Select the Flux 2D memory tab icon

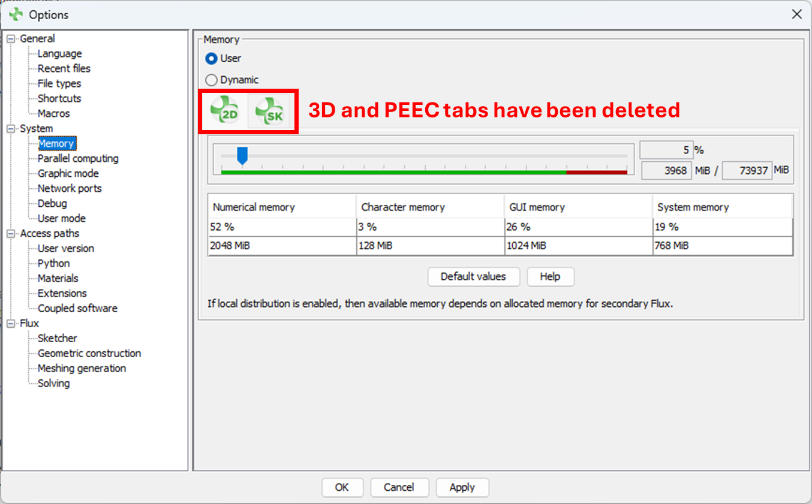tap(225, 111)
